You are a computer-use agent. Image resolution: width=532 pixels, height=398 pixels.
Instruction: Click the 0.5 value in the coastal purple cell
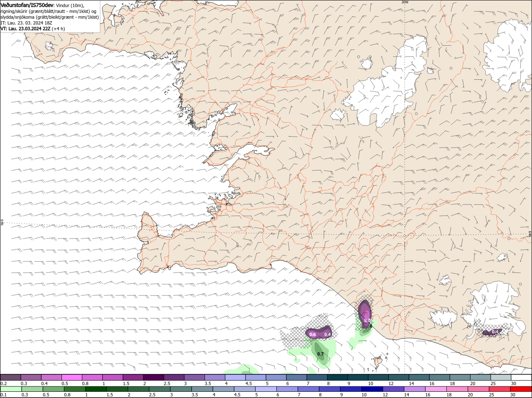click(367, 320)
